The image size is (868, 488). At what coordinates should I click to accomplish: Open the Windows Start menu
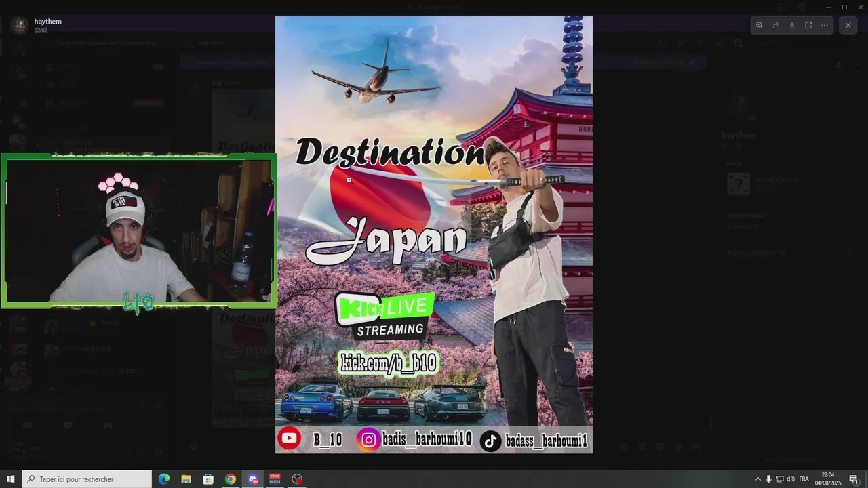coord(11,479)
